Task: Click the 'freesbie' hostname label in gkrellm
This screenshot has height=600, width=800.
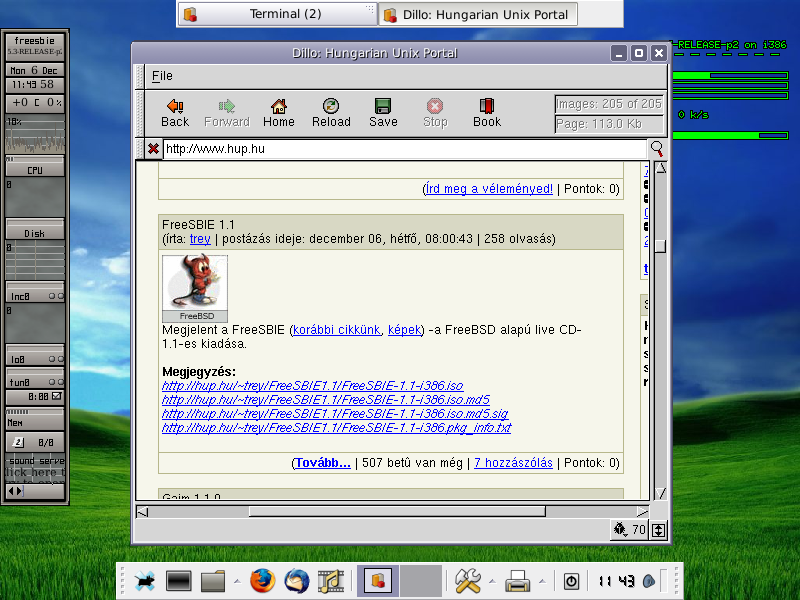Action: tap(35, 40)
